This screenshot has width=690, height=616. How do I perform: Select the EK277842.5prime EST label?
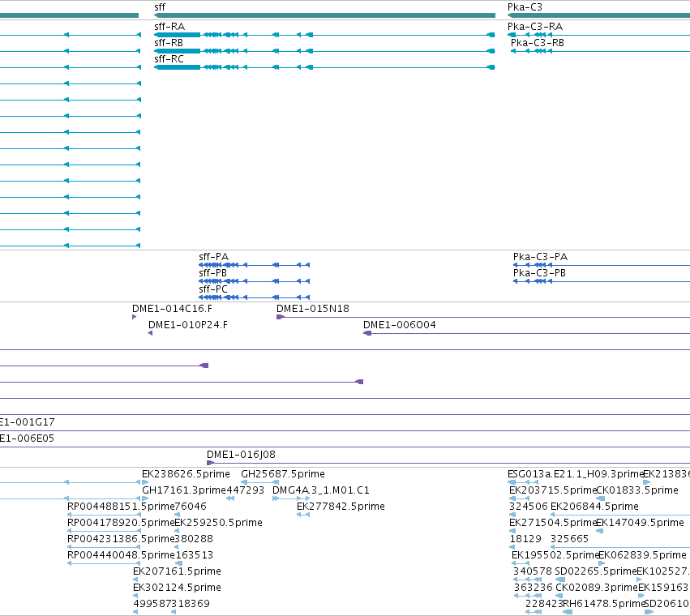341,507
